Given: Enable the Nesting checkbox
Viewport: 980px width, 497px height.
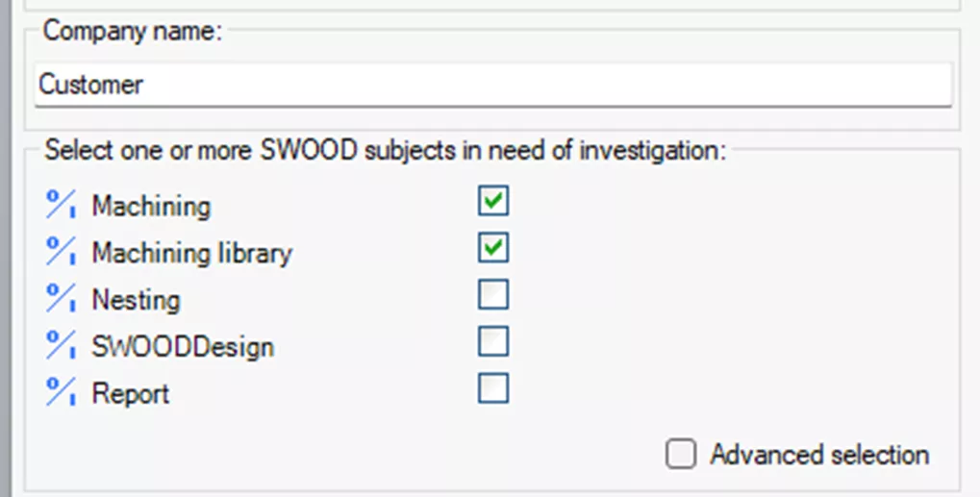Looking at the screenshot, I should tap(492, 295).
